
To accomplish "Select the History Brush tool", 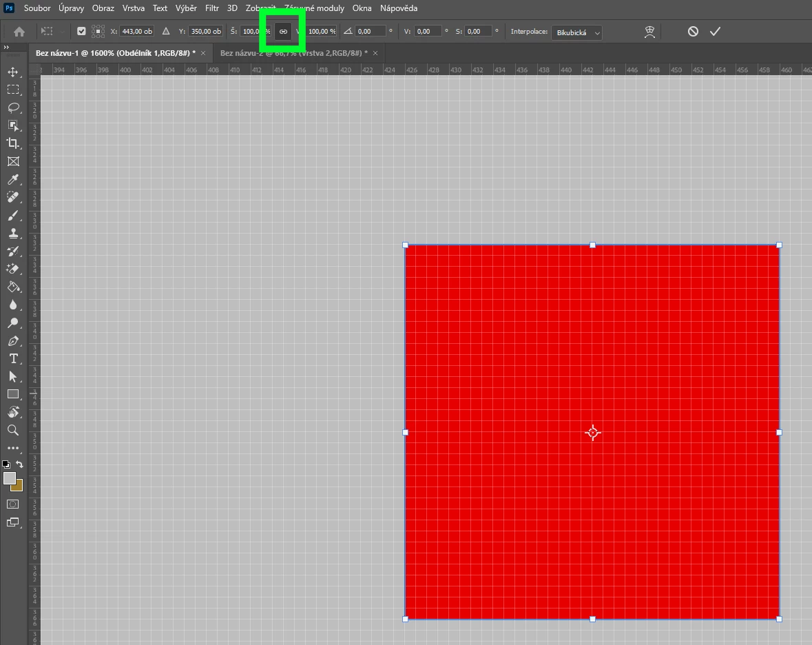I will 13,251.
